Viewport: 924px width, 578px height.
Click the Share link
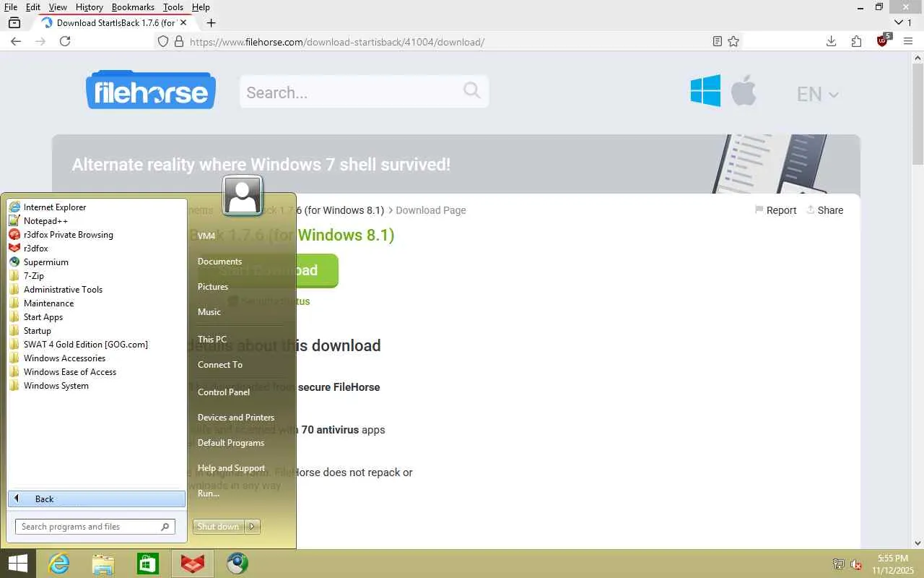(x=824, y=210)
